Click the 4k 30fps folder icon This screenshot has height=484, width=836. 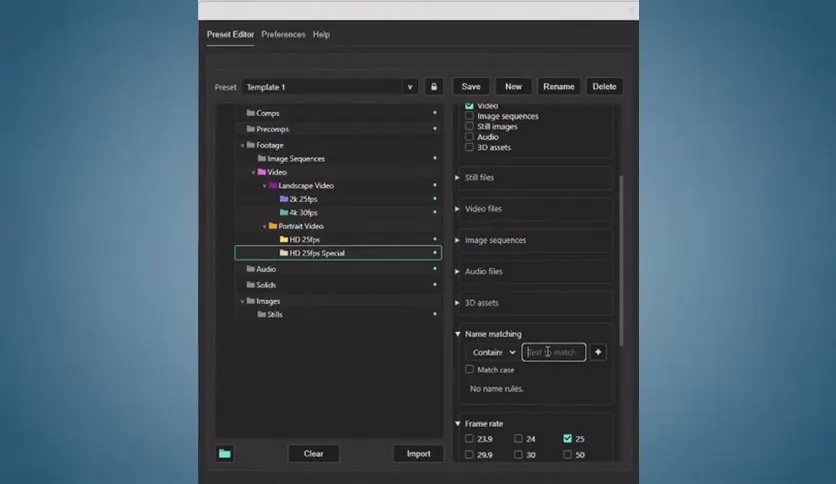point(284,212)
